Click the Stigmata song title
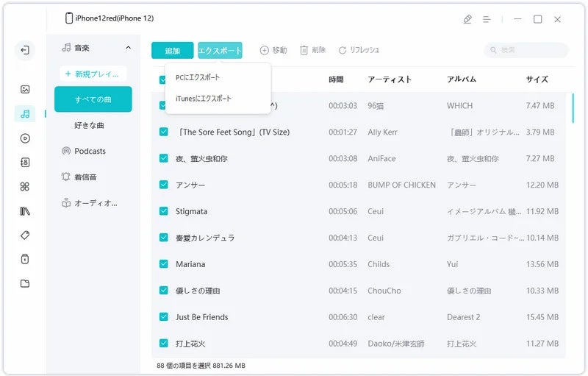Image resolution: width=588 pixels, height=376 pixels. click(x=191, y=211)
